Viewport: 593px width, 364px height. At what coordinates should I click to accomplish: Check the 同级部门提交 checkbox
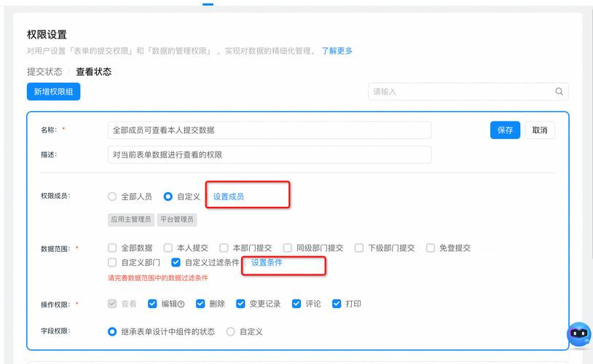pyautogui.click(x=288, y=248)
